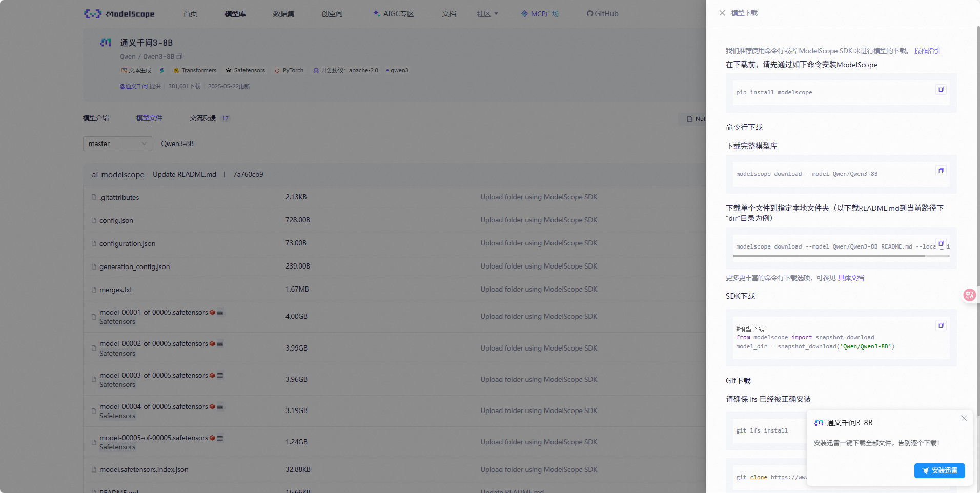The height and width of the screenshot is (493, 980).
Task: Open the GitHub link in header
Action: click(x=603, y=14)
